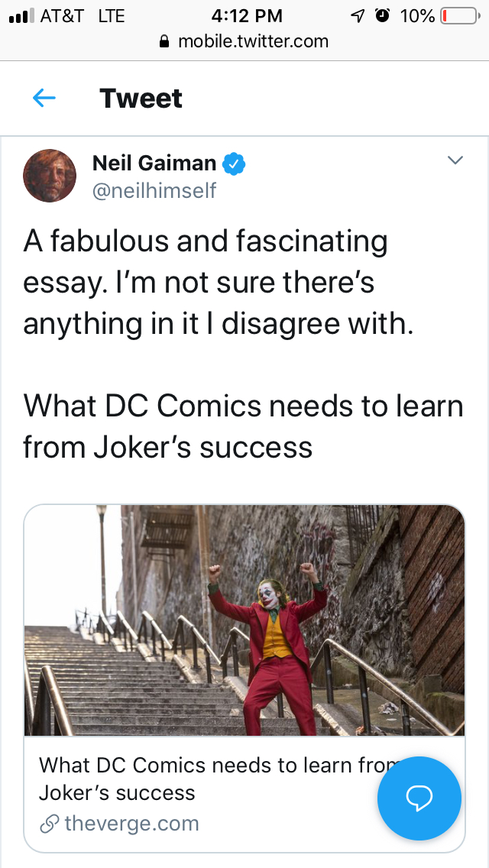Open the tweet options chevron menu
This screenshot has width=489, height=868.
pyautogui.click(x=455, y=160)
